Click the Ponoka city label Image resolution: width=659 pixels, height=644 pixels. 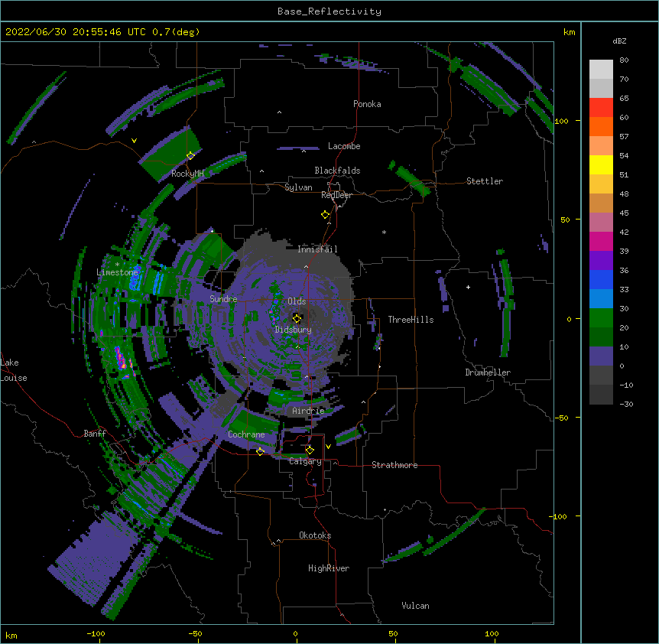click(367, 104)
